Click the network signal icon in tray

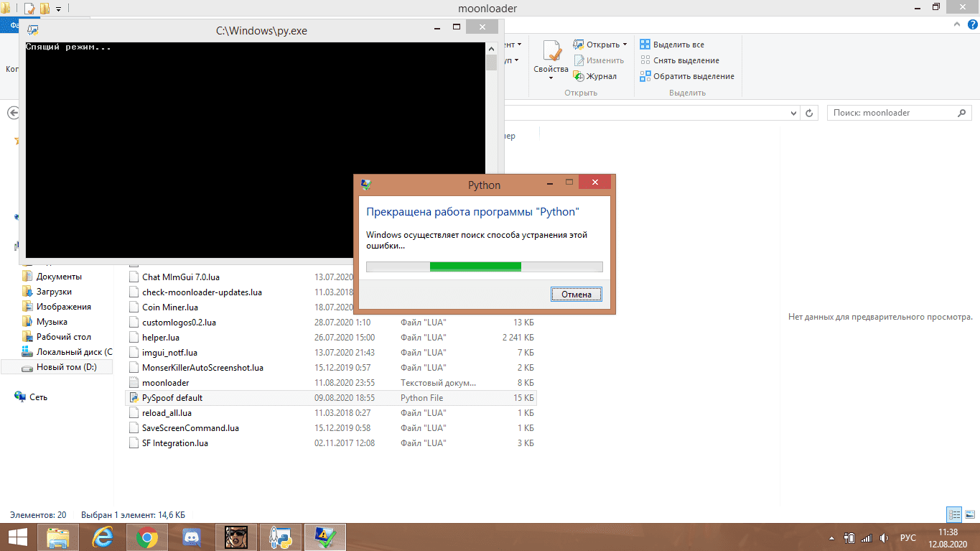click(x=867, y=537)
